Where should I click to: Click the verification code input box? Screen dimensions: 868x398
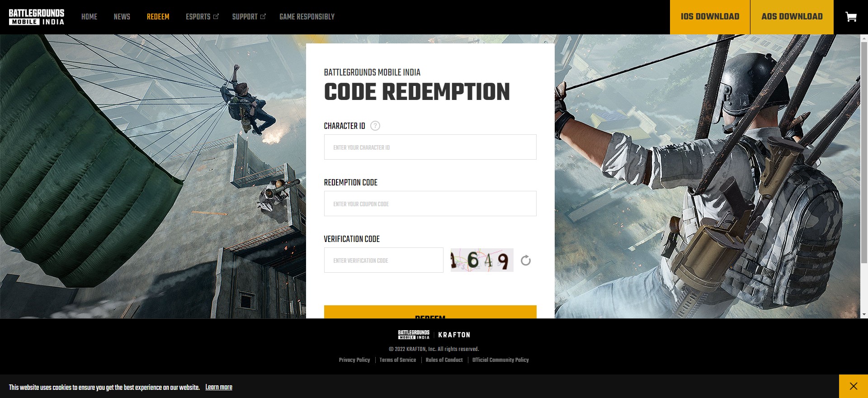(x=384, y=260)
